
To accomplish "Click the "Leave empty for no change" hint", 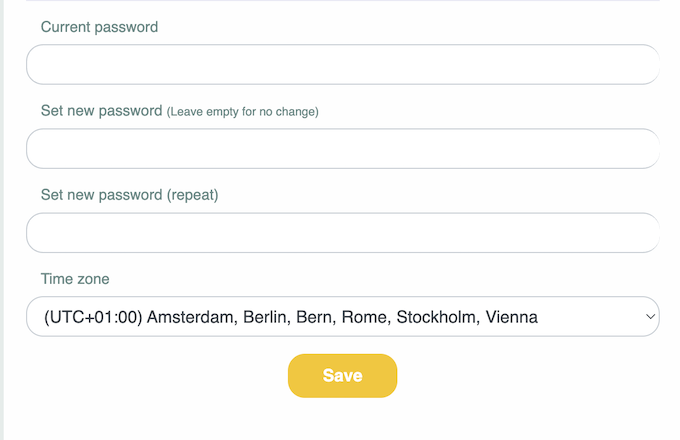I will click(x=242, y=112).
